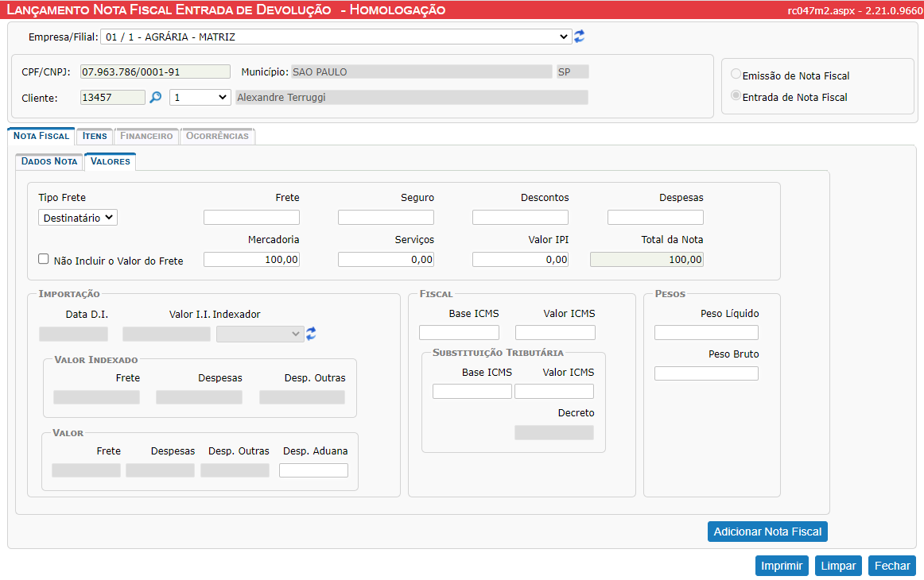Image resolution: width=924 pixels, height=580 pixels.
Task: Click the Município field SAO PAULO
Action: pyautogui.click(x=421, y=72)
